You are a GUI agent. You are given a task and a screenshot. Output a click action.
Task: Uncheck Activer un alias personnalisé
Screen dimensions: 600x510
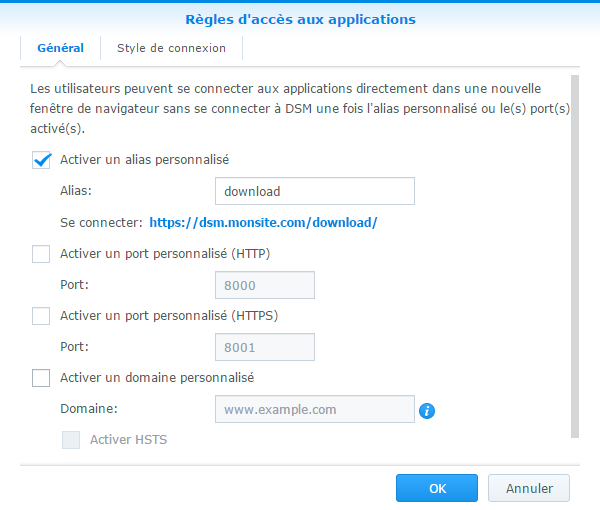point(41,160)
